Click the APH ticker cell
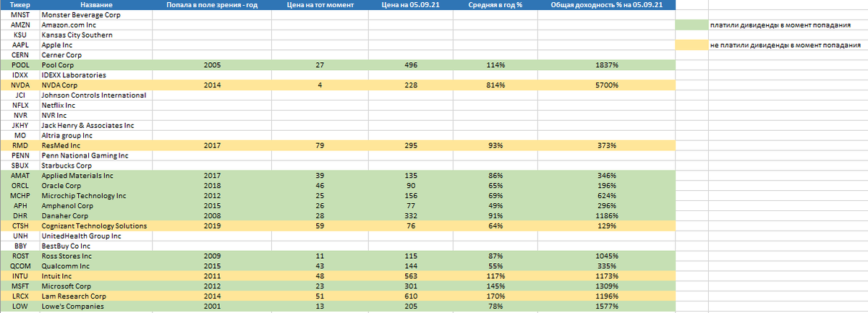The height and width of the screenshot is (313, 868). (x=20, y=206)
